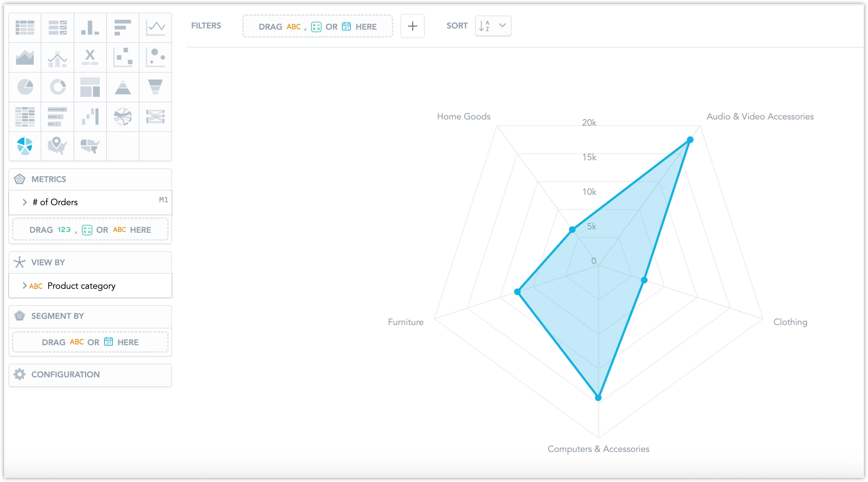Switch to Geo pushpin map visualization
This screenshot has width=868, height=482.
click(58, 146)
